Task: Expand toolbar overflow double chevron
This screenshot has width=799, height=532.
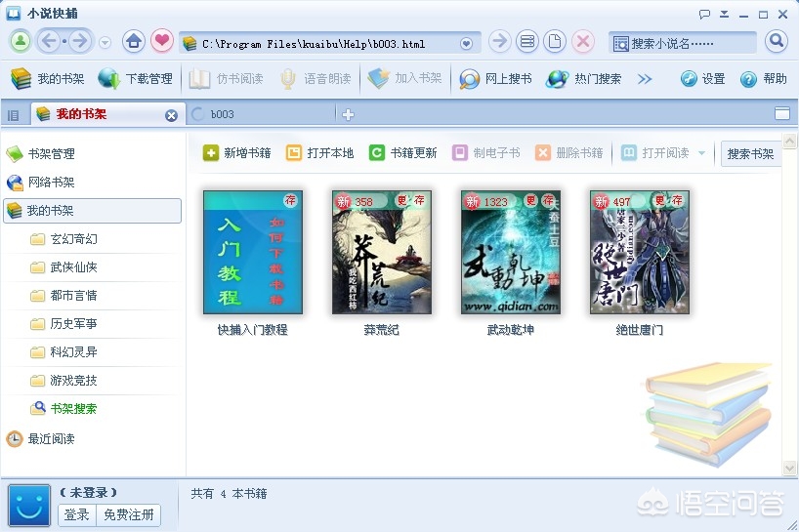Action: point(645,79)
